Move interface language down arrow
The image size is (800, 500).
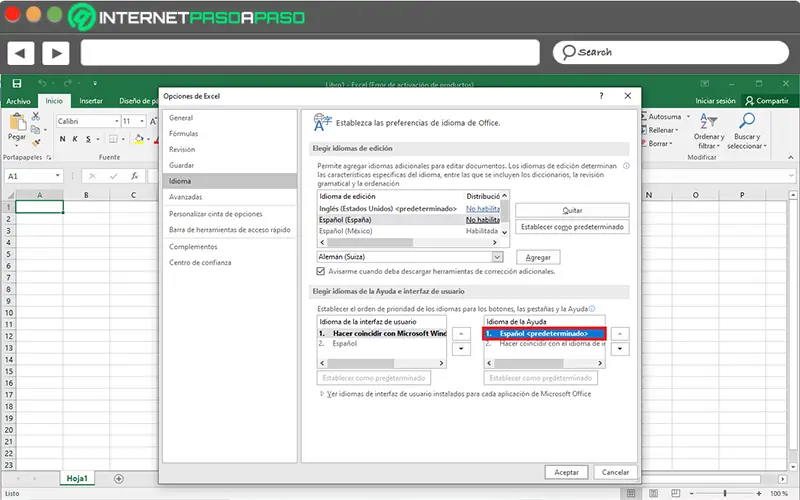(x=461, y=349)
